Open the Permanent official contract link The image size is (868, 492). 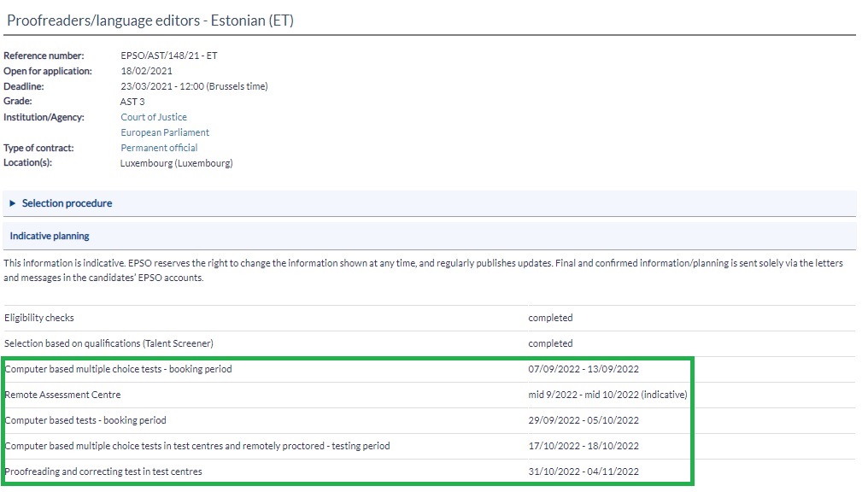coord(159,148)
